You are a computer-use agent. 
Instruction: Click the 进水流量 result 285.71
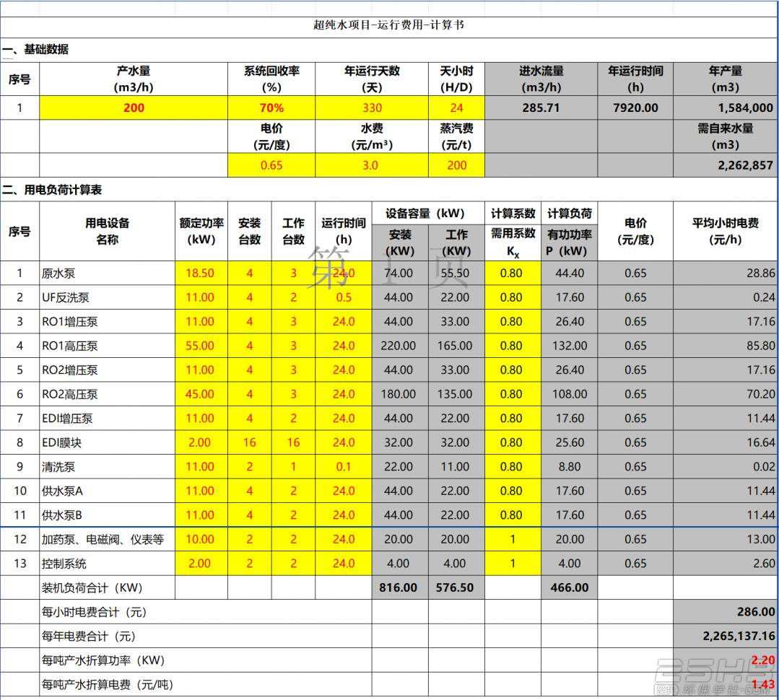tap(541, 108)
